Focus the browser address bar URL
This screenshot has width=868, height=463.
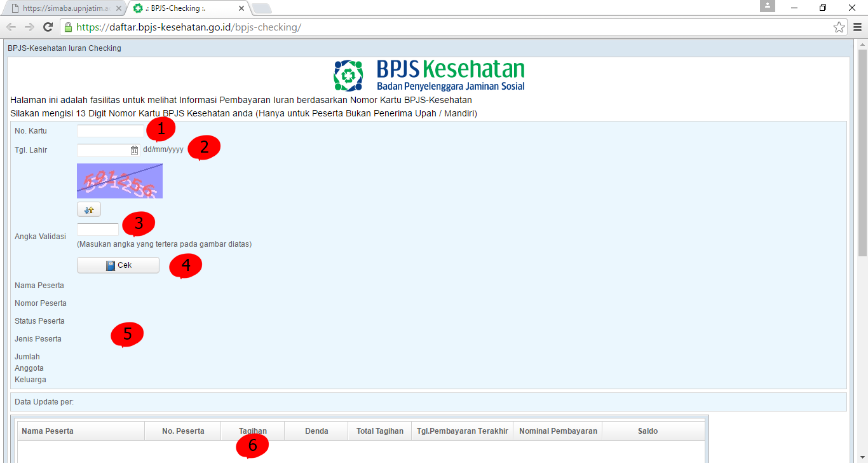tap(189, 27)
